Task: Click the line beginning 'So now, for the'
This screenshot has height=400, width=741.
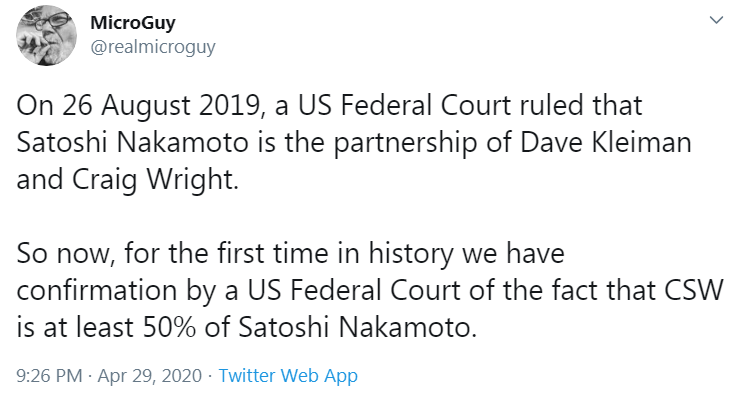Action: coord(291,253)
